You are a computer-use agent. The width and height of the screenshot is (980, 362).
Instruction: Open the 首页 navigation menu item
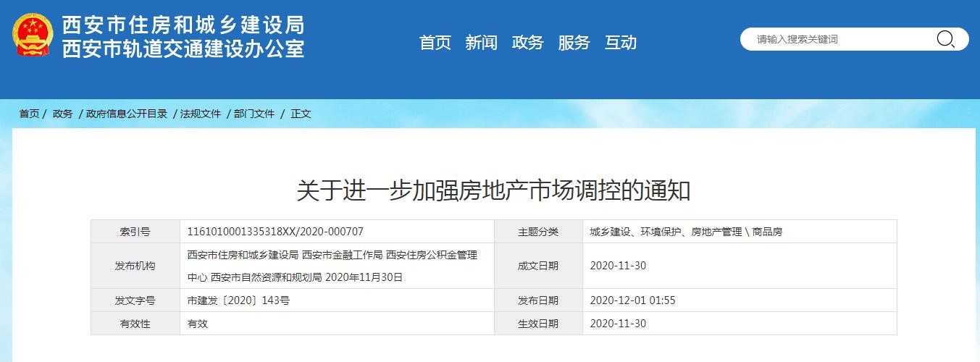[x=435, y=43]
